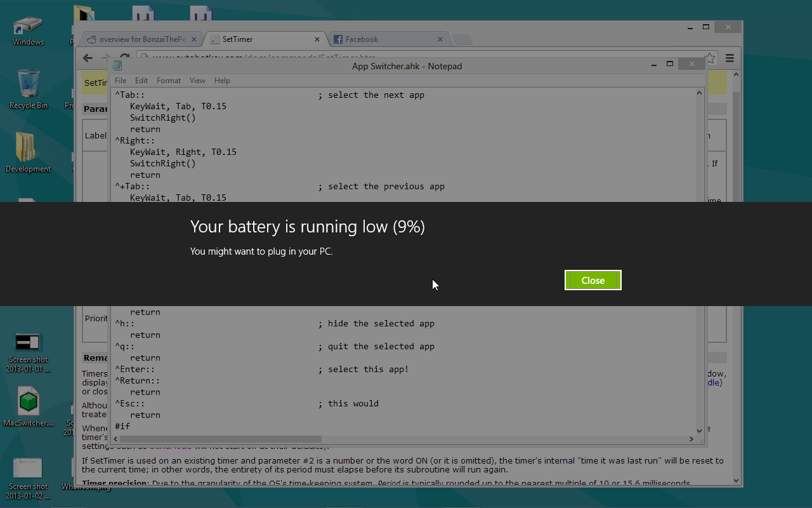Open the Help menu in Notepad
This screenshot has width=812, height=508.
(222, 81)
